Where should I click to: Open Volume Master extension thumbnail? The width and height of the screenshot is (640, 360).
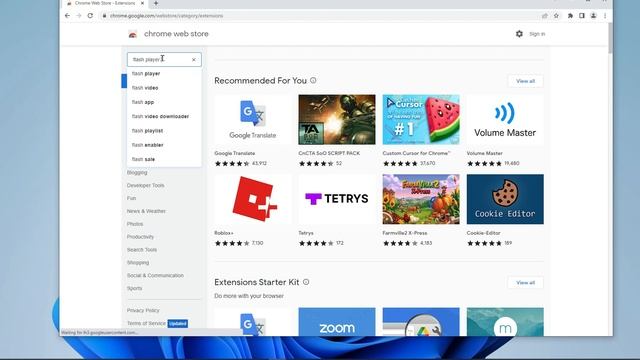coord(505,120)
